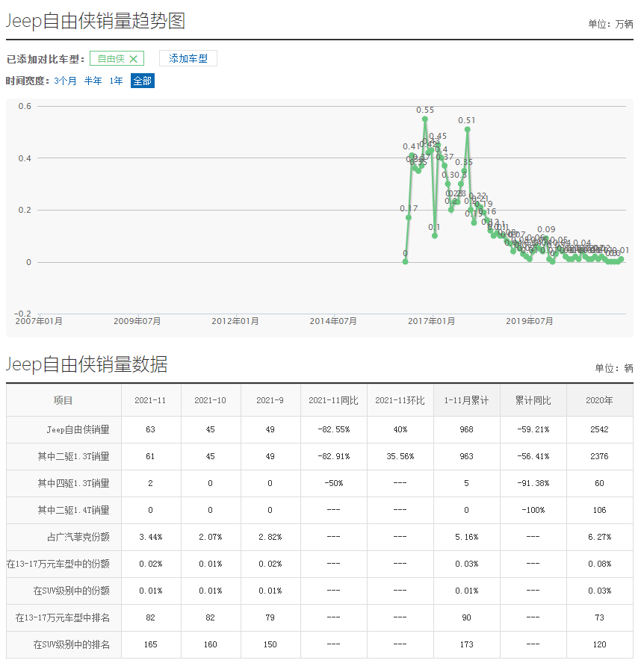Viewport: 644px width, 666px height.
Task: Switch time range to 1年
Action: click(x=116, y=81)
